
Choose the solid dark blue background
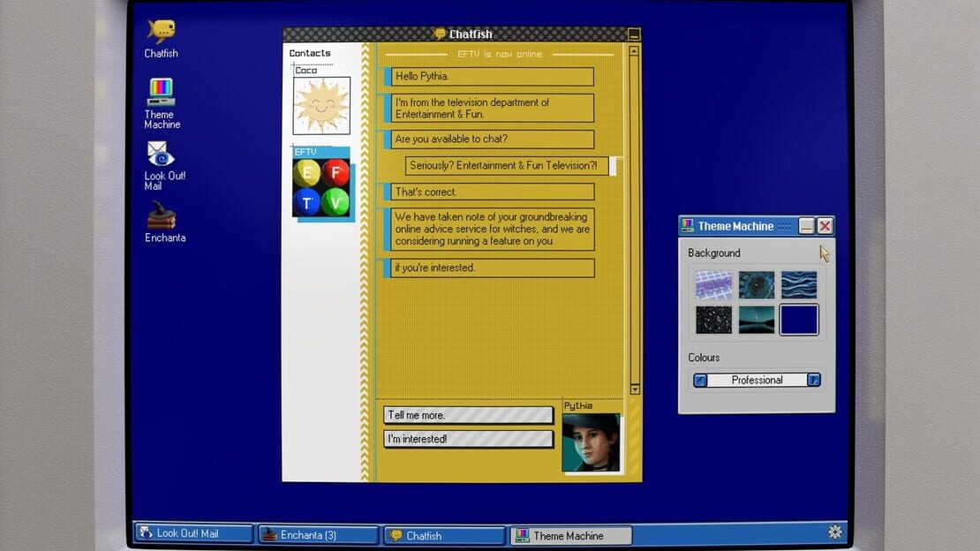[799, 320]
